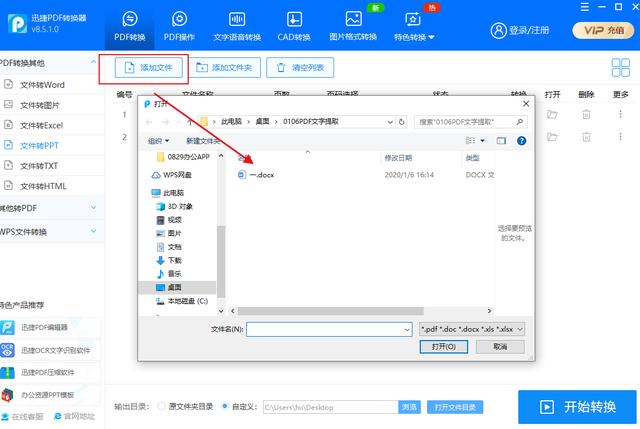Select 音乐 folder in tree

(x=169, y=274)
